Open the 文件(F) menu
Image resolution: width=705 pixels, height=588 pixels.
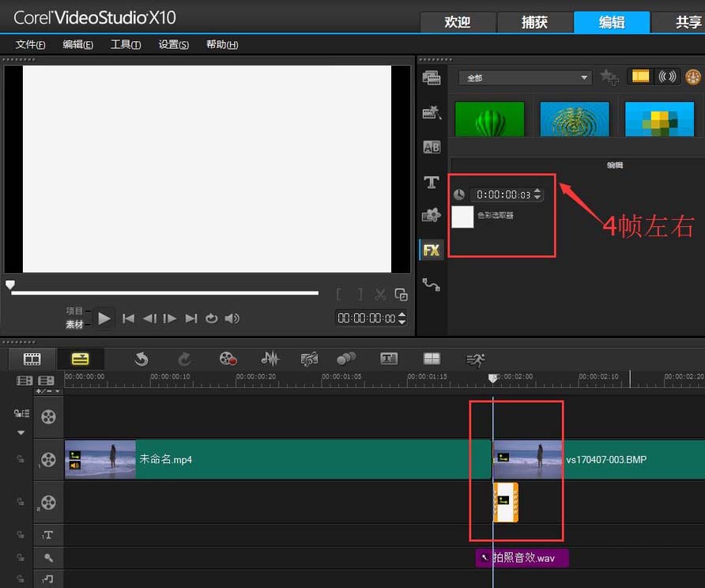30,44
